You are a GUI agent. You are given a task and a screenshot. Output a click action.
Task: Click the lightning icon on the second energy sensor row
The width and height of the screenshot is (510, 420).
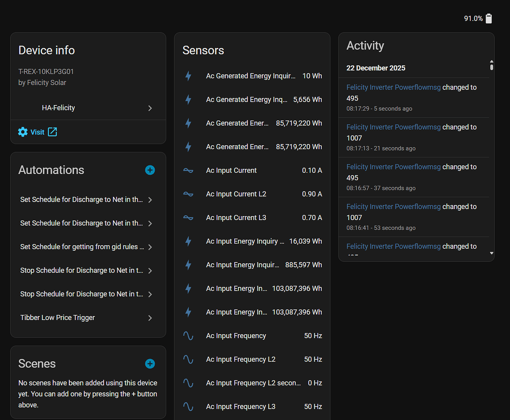(x=188, y=100)
